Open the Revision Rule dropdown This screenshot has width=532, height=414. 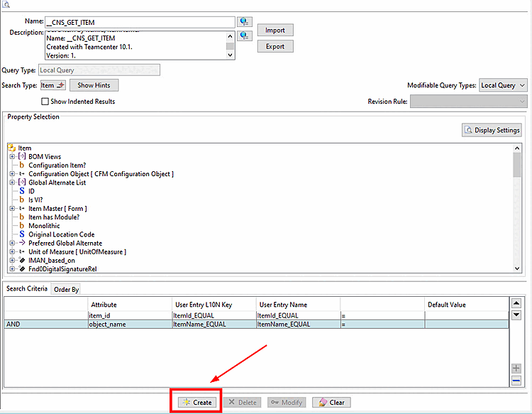coord(469,102)
